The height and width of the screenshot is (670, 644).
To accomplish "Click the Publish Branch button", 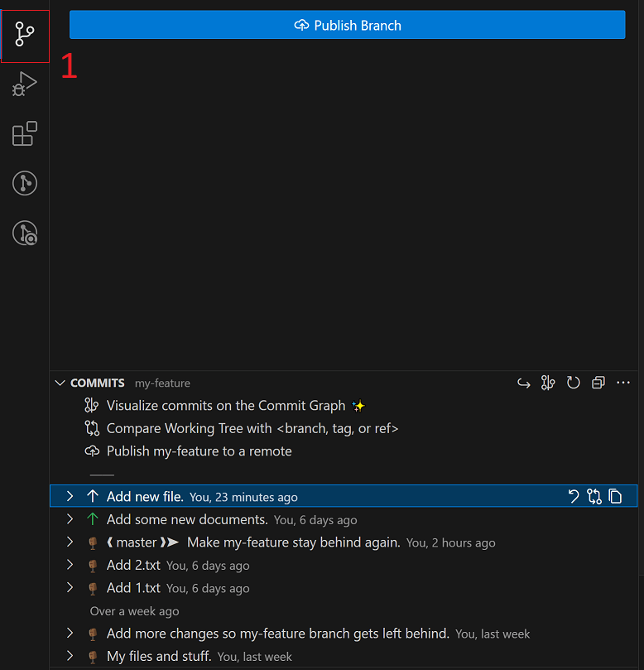I will click(347, 25).
